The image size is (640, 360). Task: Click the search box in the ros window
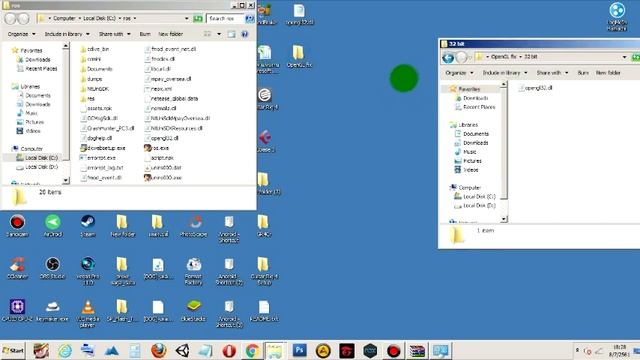click(x=225, y=18)
